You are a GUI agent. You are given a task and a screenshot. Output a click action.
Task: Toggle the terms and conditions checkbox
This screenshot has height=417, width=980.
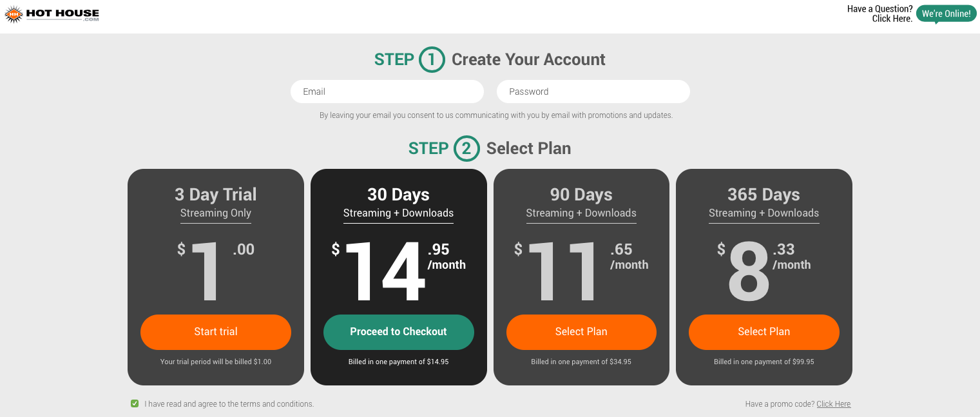pyautogui.click(x=135, y=403)
